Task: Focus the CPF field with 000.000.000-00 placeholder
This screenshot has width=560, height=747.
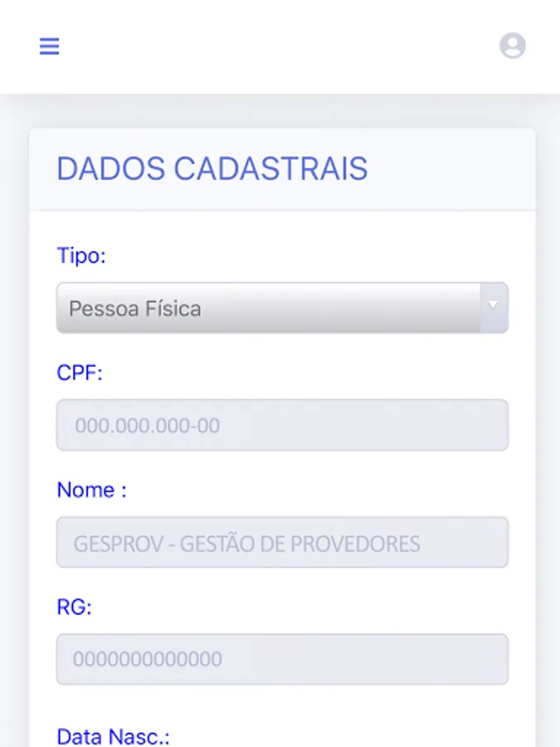Action: coord(282,424)
